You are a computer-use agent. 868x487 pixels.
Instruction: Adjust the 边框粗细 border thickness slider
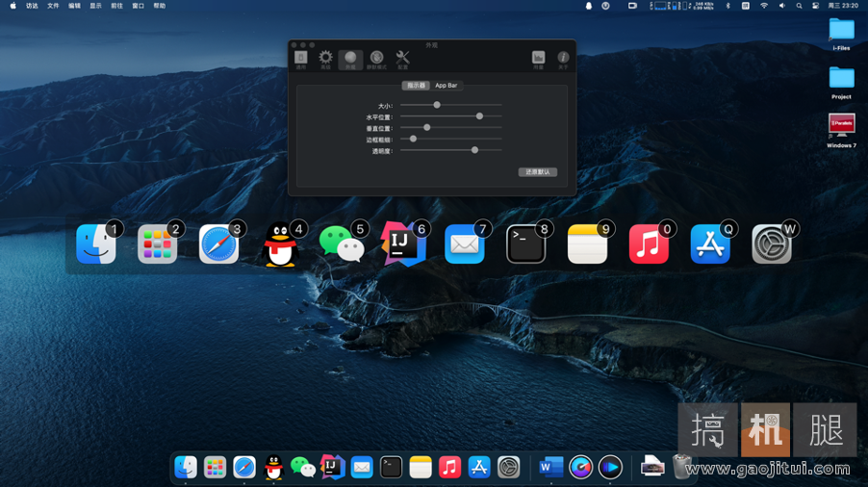pos(451,139)
